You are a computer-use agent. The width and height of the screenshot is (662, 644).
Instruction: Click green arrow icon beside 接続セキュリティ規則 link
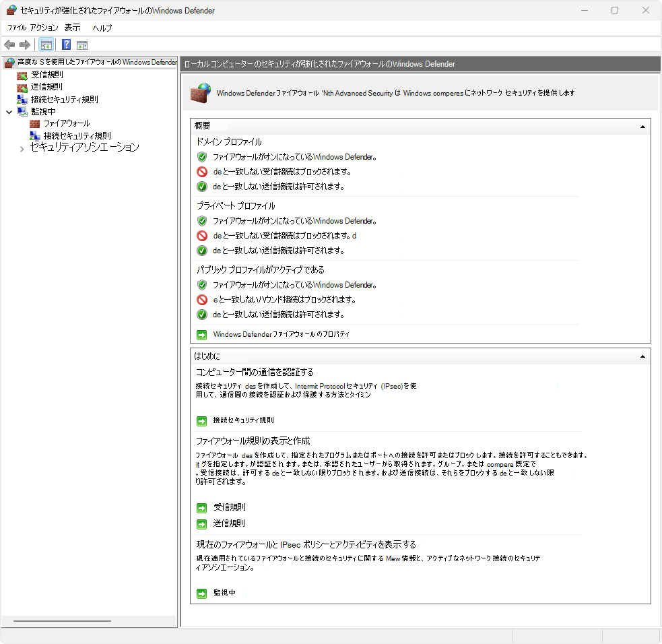click(202, 421)
